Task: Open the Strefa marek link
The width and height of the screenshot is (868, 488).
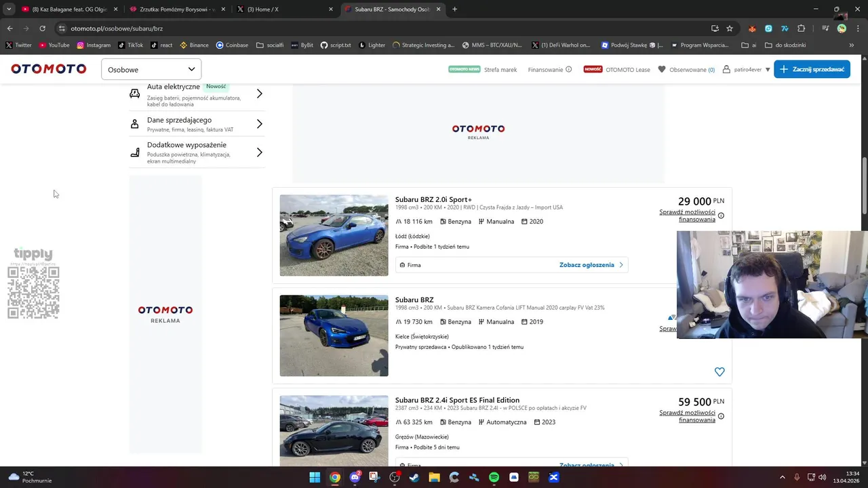Action: point(500,70)
